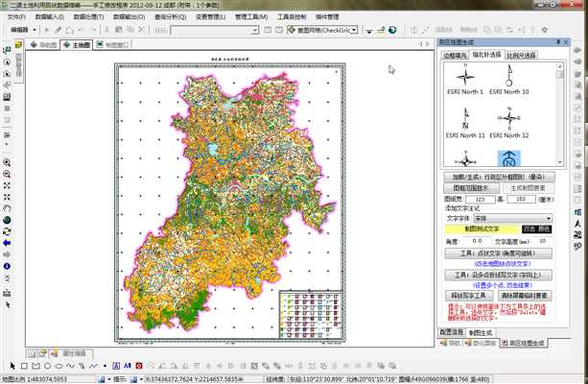The image size is (588, 384).
Task: Switch to the 制图窗口 tab
Action: pos(112,45)
